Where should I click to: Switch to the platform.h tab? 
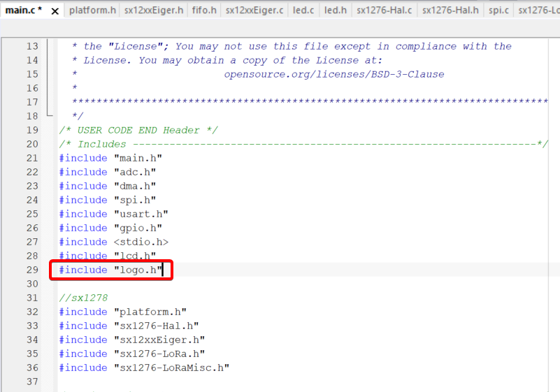(92, 10)
